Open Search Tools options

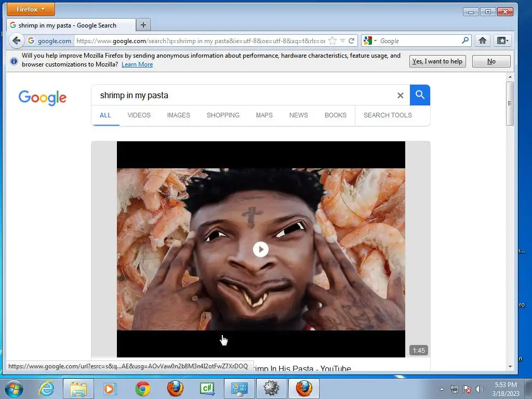pyautogui.click(x=388, y=115)
